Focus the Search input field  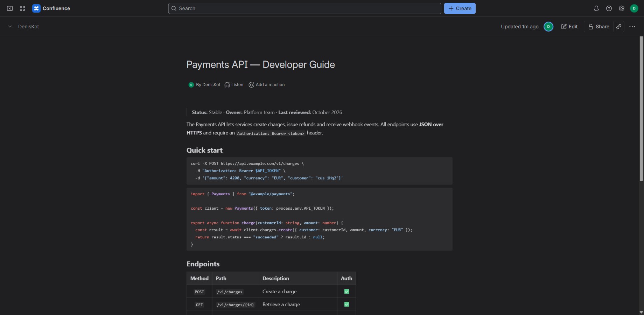[304, 8]
